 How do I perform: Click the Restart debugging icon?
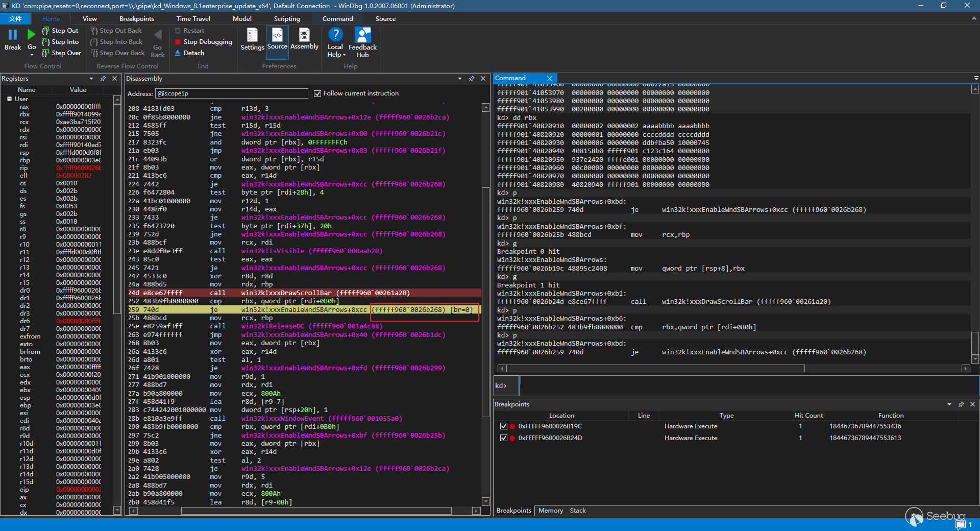178,31
